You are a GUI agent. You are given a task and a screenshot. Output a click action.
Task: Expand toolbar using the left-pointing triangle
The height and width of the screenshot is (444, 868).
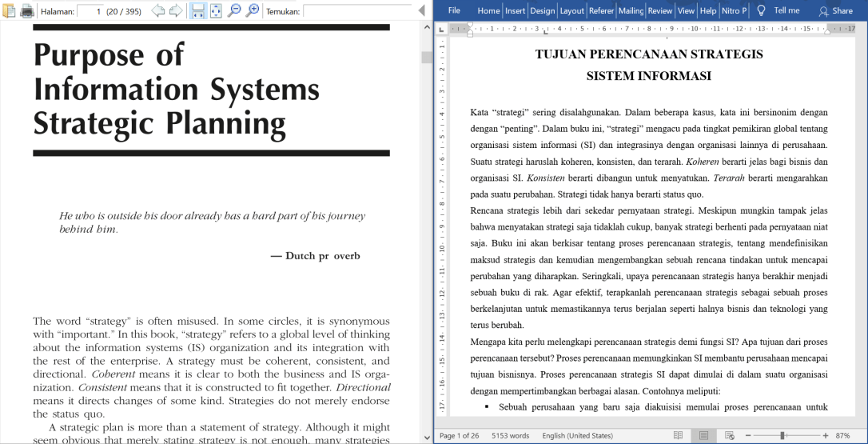tap(421, 11)
